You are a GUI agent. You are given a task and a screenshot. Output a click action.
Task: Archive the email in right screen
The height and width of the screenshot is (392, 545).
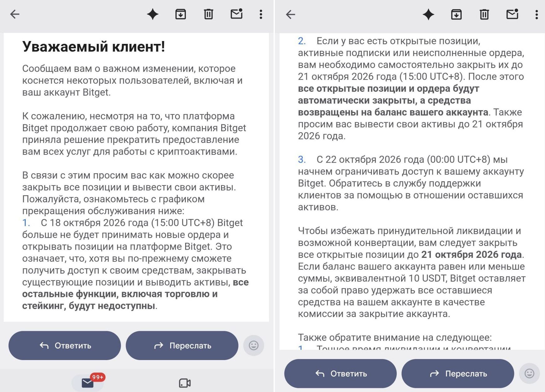click(456, 14)
